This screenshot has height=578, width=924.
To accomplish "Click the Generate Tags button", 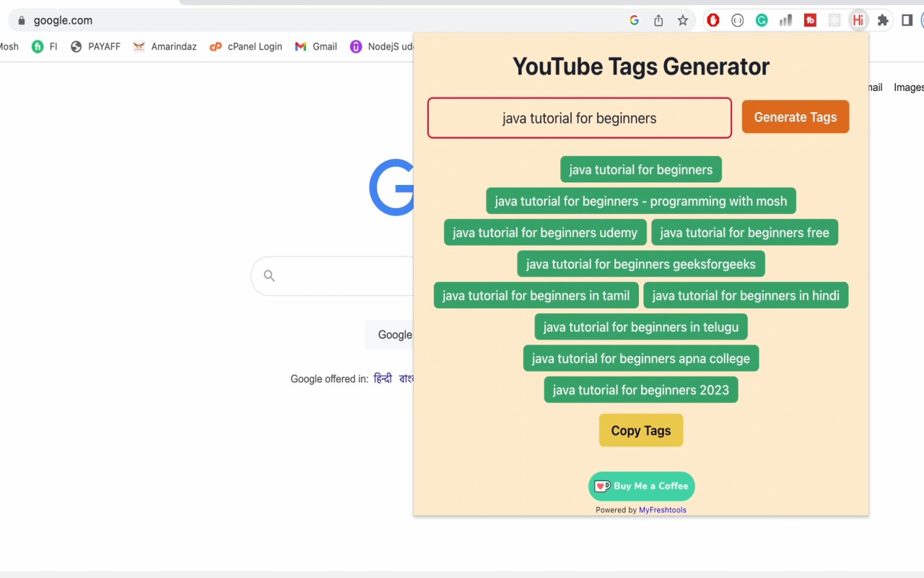I will (x=796, y=116).
